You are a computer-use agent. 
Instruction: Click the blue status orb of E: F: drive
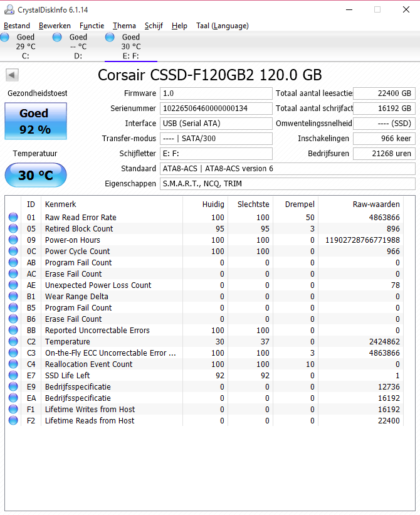pyautogui.click(x=110, y=37)
